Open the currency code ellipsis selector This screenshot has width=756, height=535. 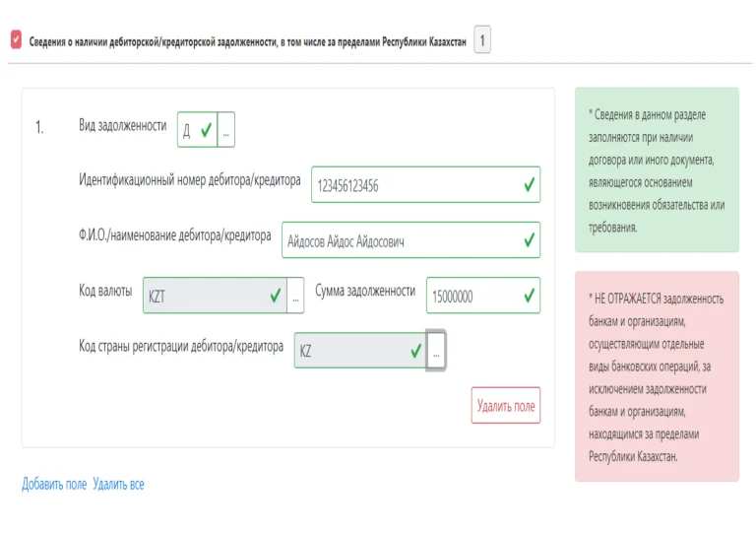(295, 296)
